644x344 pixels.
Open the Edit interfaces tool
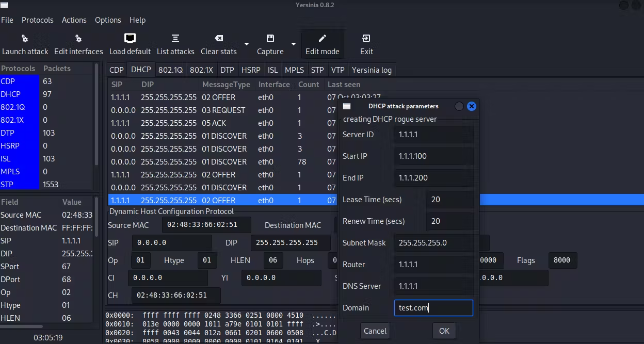click(x=78, y=44)
